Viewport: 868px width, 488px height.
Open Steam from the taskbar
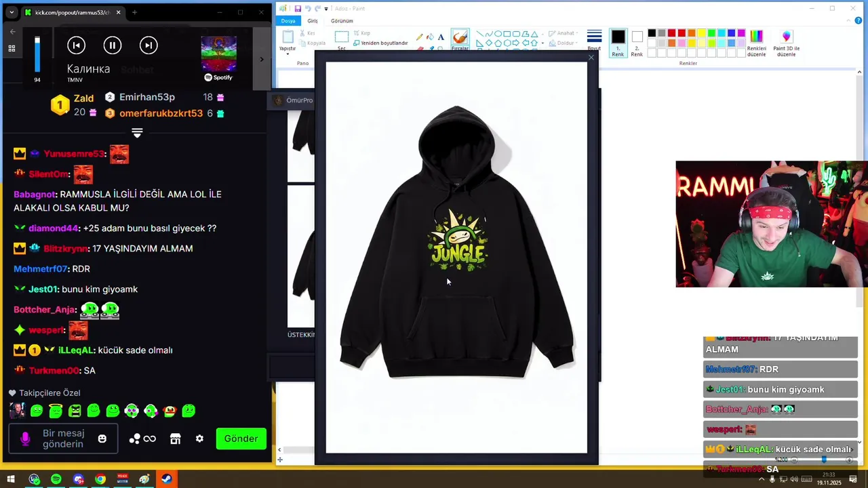[166, 479]
